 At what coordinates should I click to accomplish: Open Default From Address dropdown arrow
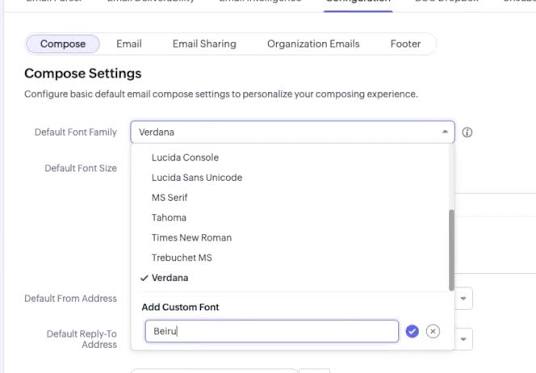[464, 298]
